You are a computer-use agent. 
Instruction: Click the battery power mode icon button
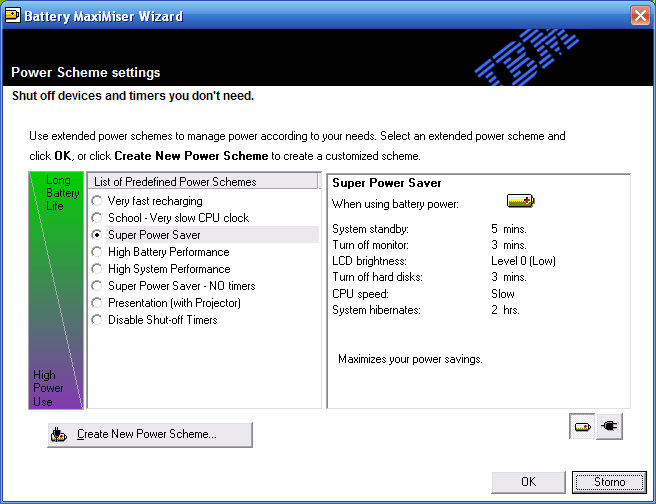[582, 428]
